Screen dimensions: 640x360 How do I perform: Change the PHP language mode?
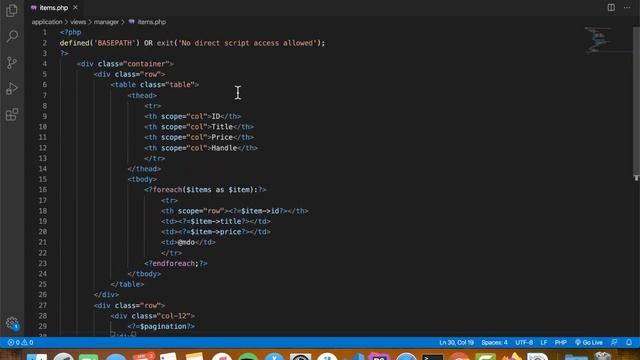(560, 342)
